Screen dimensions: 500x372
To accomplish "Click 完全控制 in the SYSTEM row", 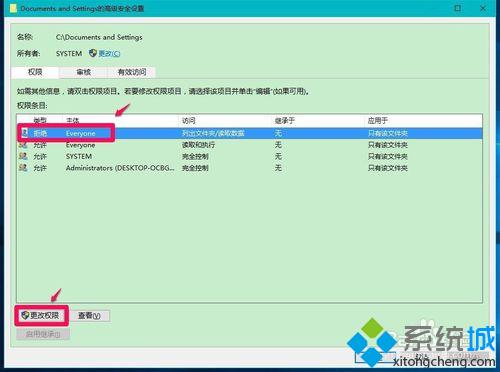I will 195,156.
